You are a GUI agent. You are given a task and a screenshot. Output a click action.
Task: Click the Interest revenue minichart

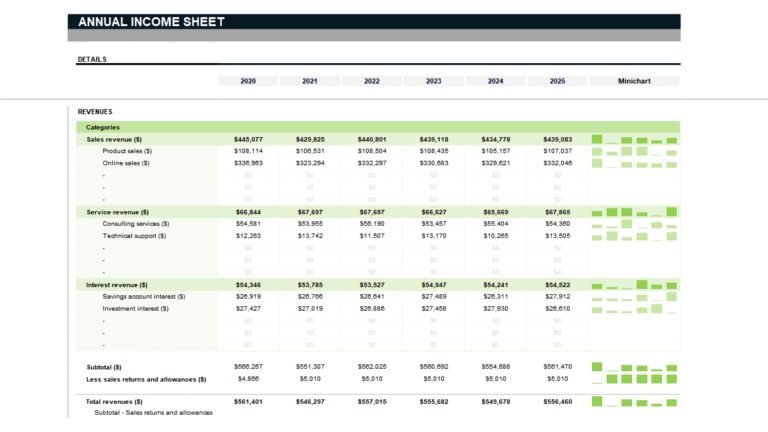coord(634,285)
